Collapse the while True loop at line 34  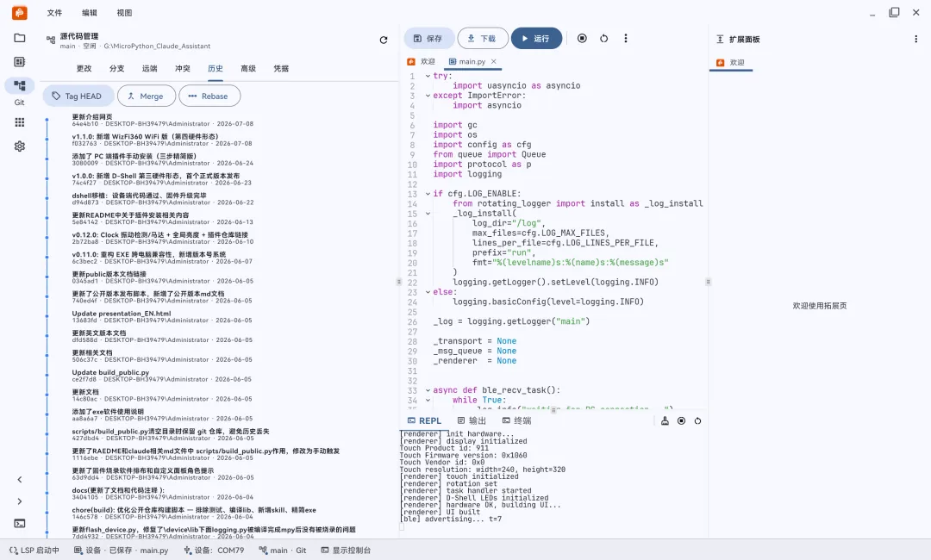pyautogui.click(x=428, y=400)
